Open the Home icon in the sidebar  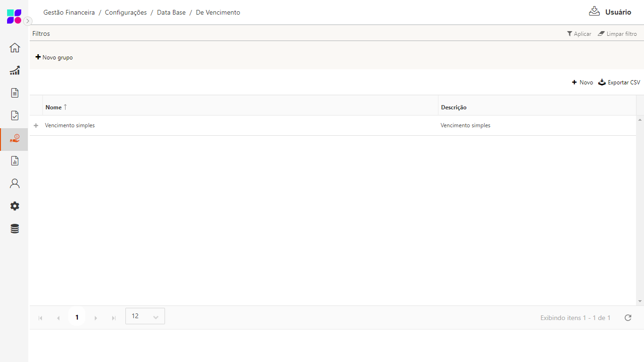tap(15, 48)
